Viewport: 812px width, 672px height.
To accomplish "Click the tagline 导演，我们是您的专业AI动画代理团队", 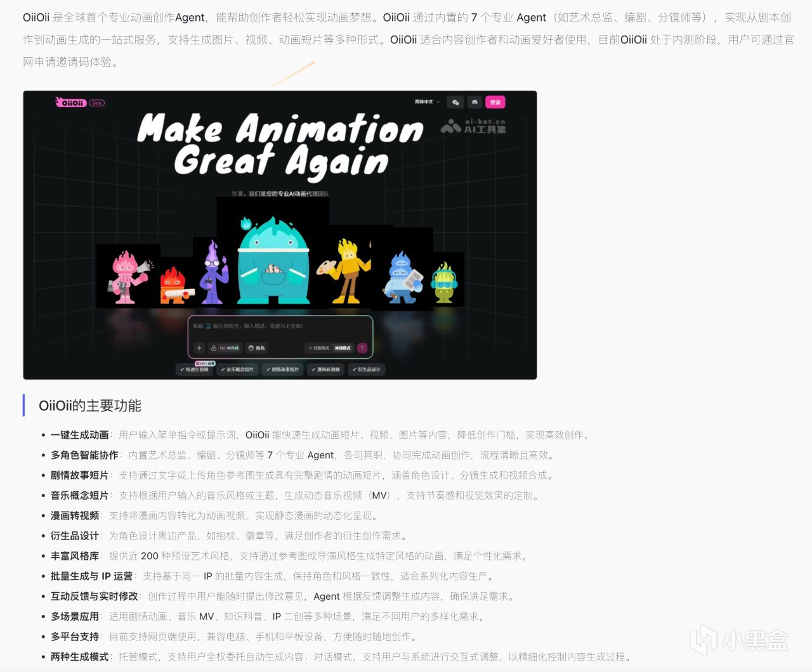I will (280, 194).
